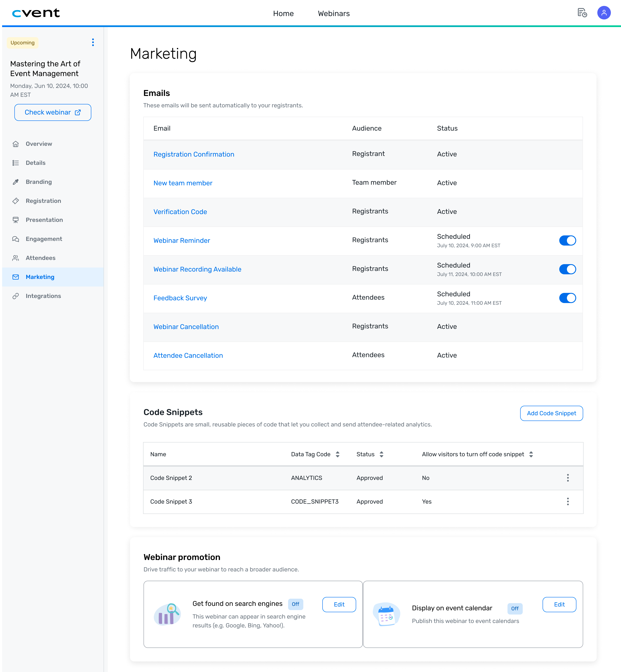Open the webinar options three-dot menu
The height and width of the screenshot is (672, 621).
[93, 42]
